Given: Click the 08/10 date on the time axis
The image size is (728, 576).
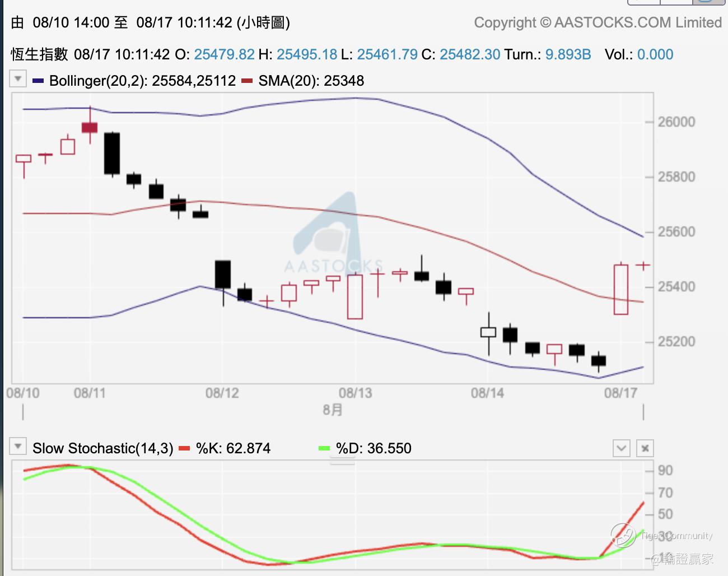Looking at the screenshot, I should click(x=23, y=393).
